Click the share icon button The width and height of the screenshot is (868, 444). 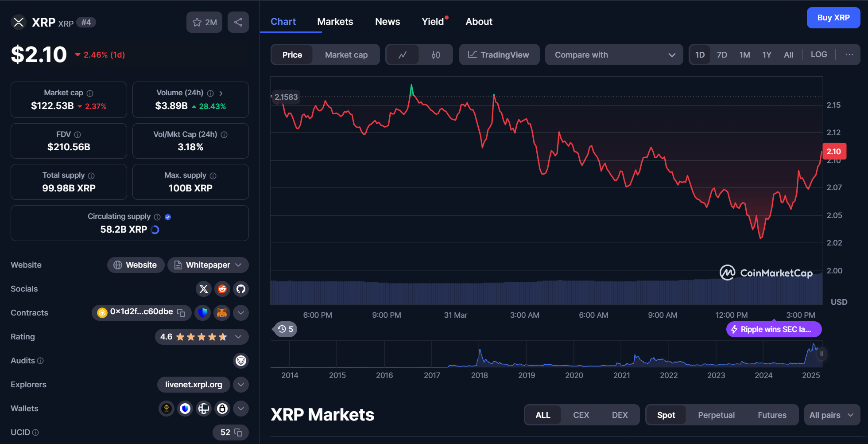[238, 22]
